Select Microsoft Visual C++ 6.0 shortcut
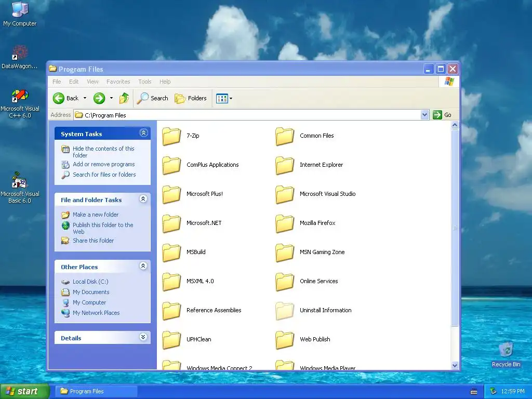The width and height of the screenshot is (532, 399). pyautogui.click(x=20, y=104)
